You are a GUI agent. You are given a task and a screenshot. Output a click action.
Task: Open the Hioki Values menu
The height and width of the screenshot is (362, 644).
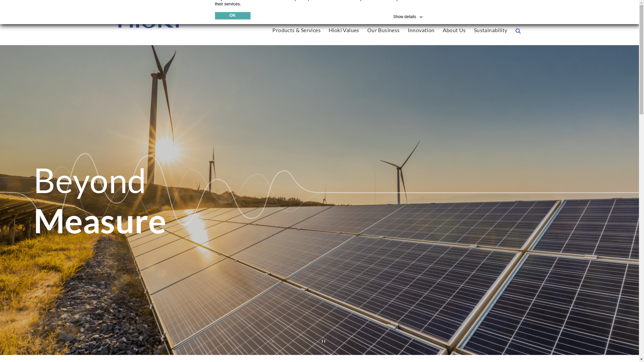point(343,30)
